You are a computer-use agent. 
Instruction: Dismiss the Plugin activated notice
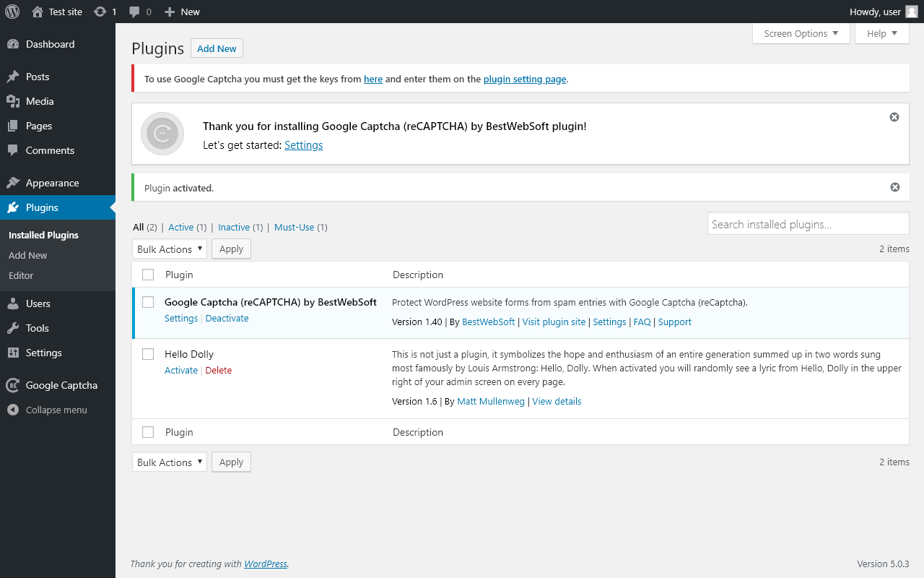coord(895,187)
